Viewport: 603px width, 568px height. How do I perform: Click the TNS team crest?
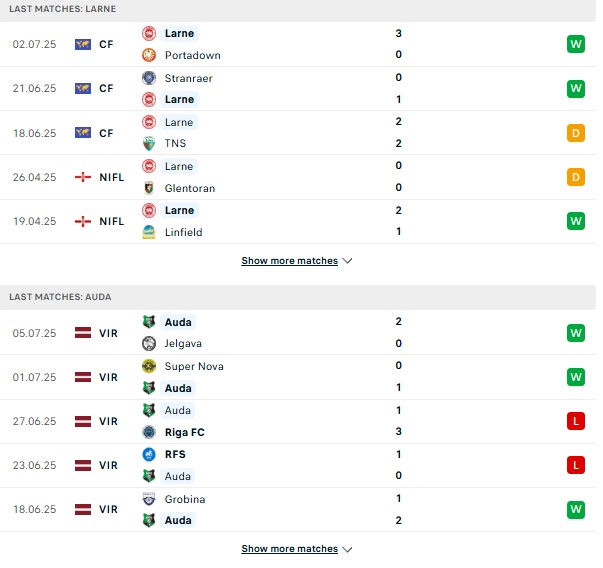pos(149,143)
